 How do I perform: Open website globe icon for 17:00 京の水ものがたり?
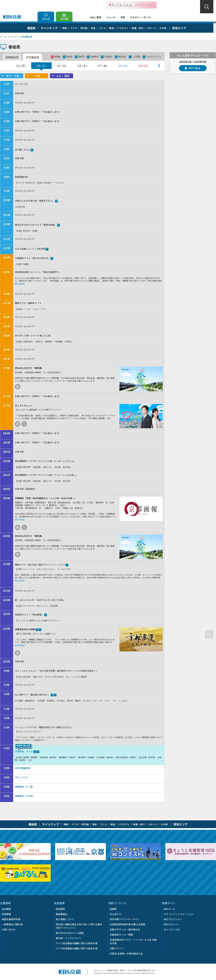(x=17, y=386)
